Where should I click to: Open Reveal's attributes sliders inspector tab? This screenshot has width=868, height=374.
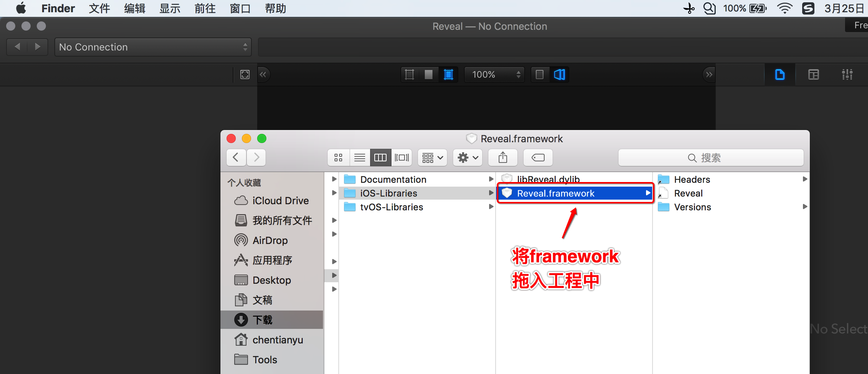[847, 75]
